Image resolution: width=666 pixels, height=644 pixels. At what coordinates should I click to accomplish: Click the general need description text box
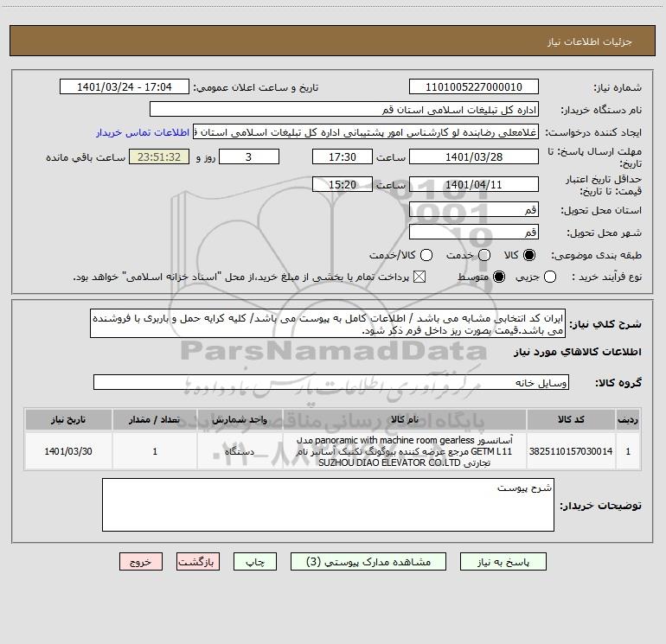pyautogui.click(x=328, y=323)
